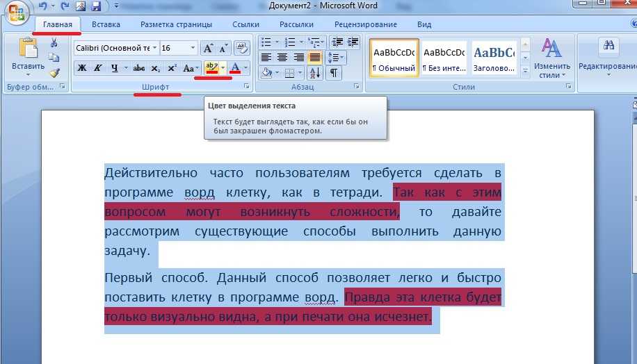The image size is (637, 364).
Task: Click the Вставить paste icon
Action: (28, 48)
